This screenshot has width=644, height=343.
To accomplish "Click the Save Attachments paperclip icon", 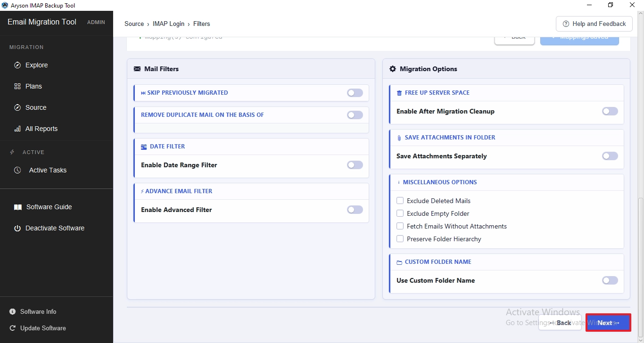I will coord(399,138).
